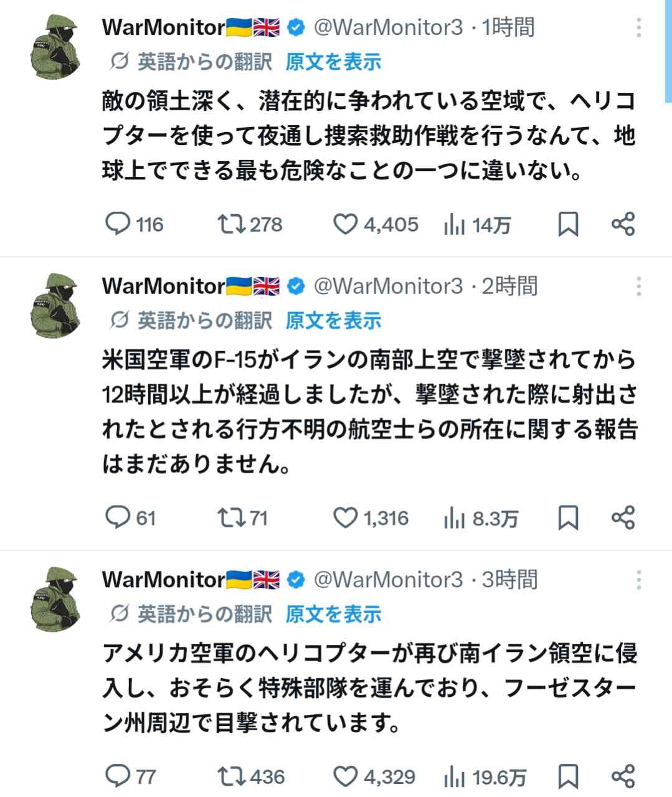This screenshot has height=797, width=672.
Task: Open more options for the 3時間 tweet
Action: [x=639, y=580]
